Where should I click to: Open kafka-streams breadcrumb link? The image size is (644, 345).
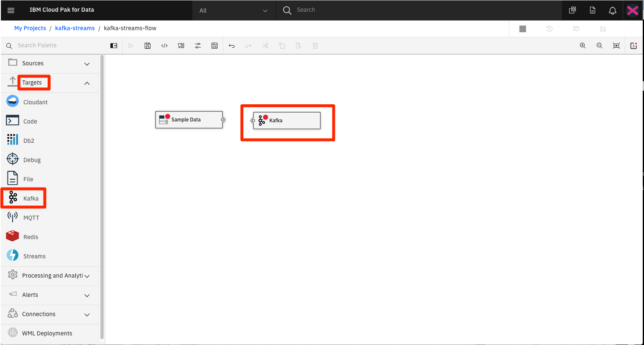tap(75, 28)
